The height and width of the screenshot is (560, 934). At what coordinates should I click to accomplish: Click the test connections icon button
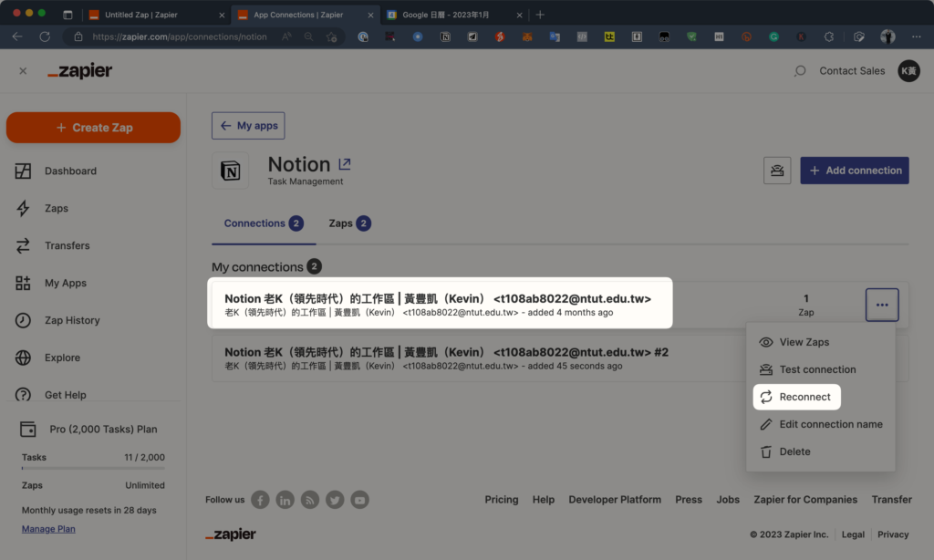(x=777, y=171)
